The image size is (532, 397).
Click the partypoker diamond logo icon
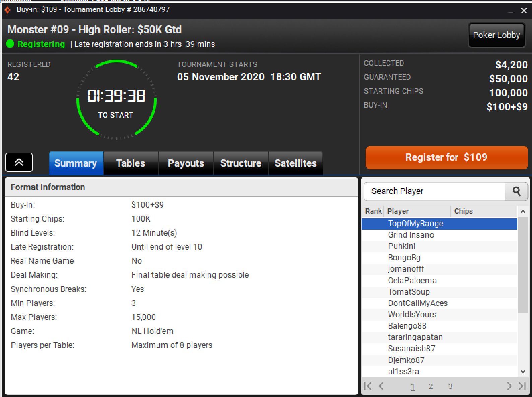[x=7, y=10]
